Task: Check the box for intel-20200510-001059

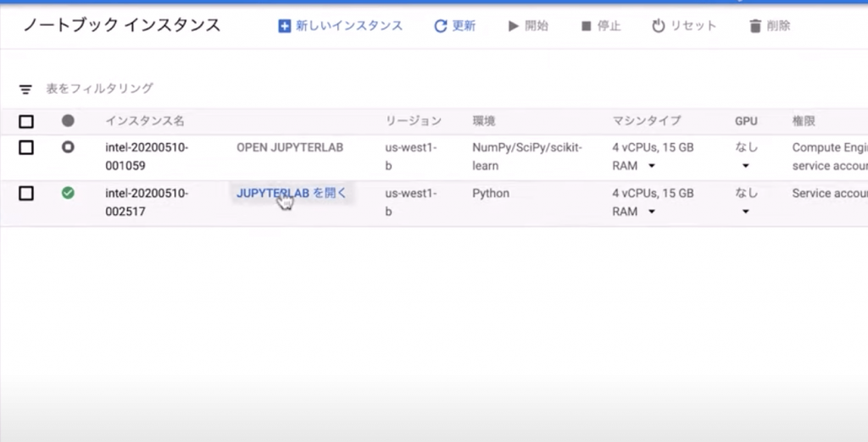Action: point(26,147)
